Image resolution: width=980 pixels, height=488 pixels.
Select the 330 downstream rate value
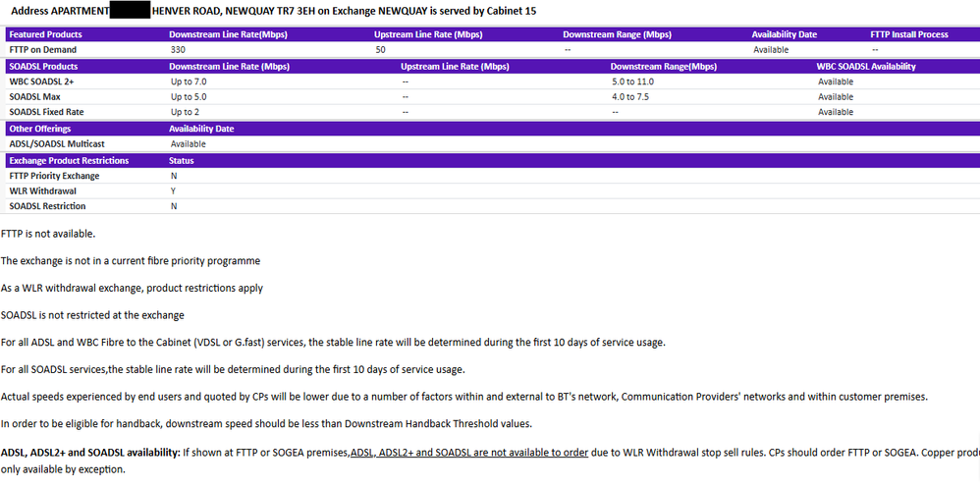pyautogui.click(x=178, y=50)
